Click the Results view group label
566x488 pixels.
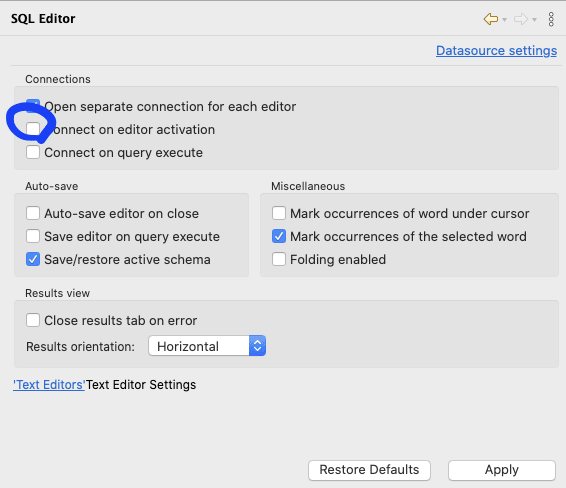click(x=57, y=293)
